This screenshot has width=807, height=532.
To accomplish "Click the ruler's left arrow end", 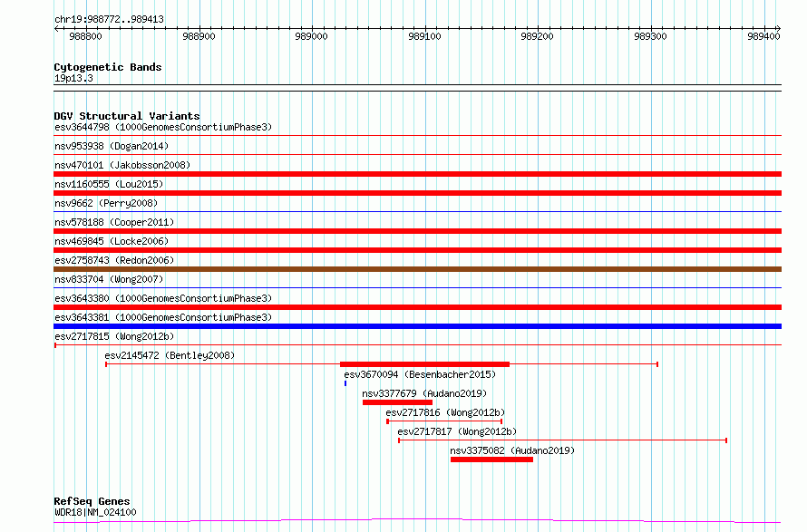I will click(x=56, y=28).
